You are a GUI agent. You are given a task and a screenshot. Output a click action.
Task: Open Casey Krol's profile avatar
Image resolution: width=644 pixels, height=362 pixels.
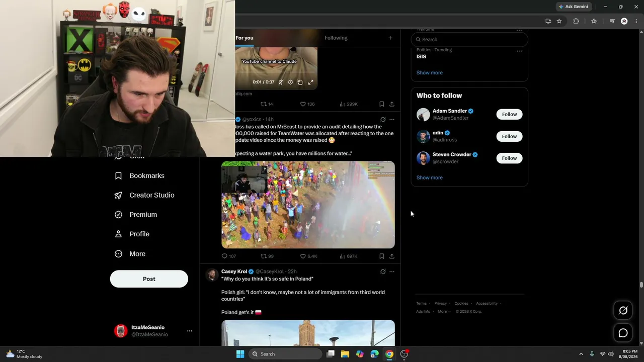tap(211, 275)
